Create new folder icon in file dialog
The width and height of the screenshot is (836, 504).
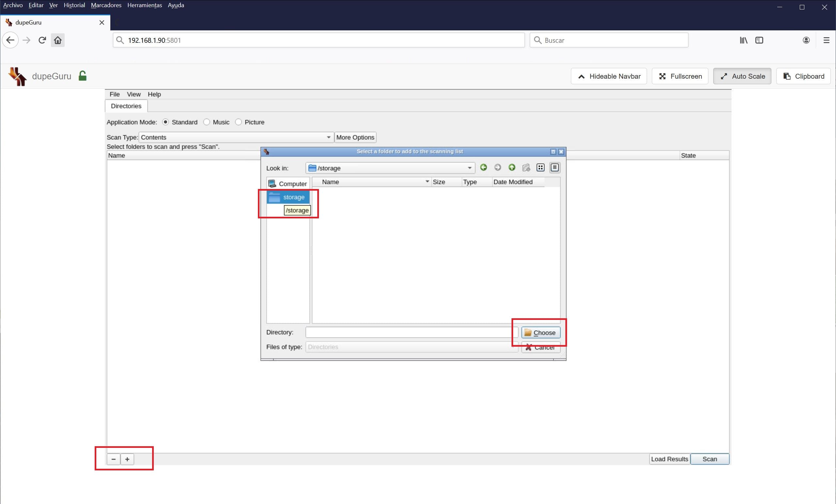526,167
